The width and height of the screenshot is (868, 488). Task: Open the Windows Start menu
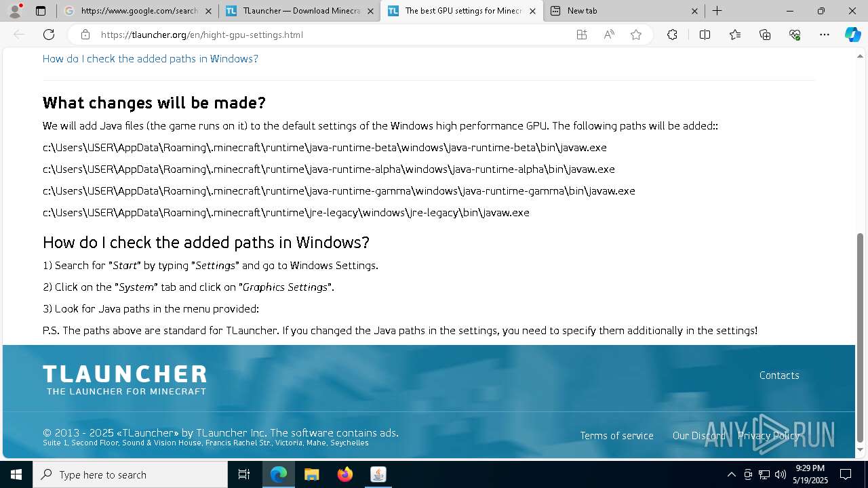tap(16, 474)
